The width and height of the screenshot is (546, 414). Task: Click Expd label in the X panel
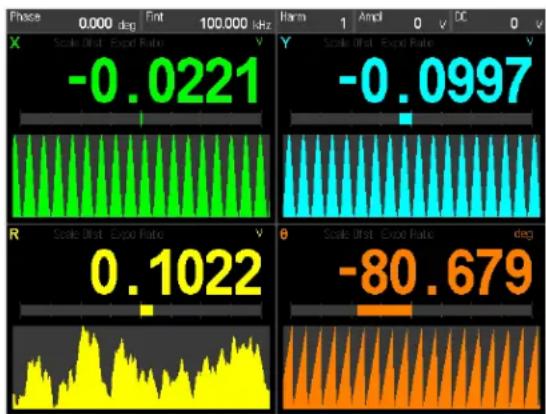[x=124, y=43]
